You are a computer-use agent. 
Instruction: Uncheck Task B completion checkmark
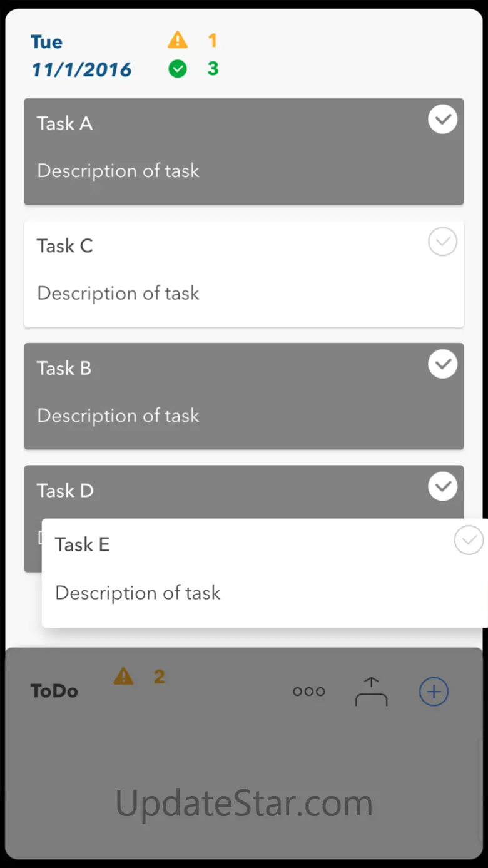[x=442, y=364]
